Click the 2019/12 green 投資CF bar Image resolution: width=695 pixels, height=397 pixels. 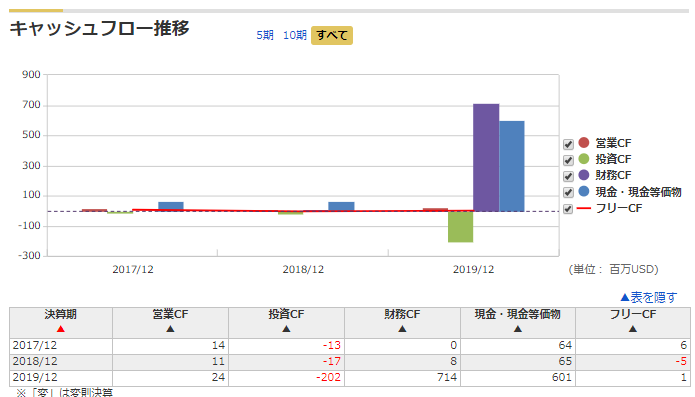coord(461,227)
